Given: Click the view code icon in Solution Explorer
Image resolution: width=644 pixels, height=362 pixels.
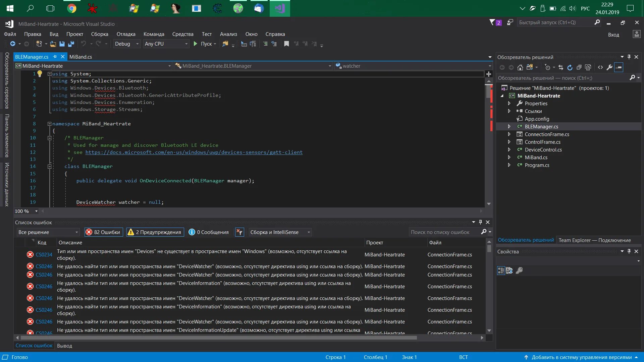Looking at the screenshot, I should (600, 67).
